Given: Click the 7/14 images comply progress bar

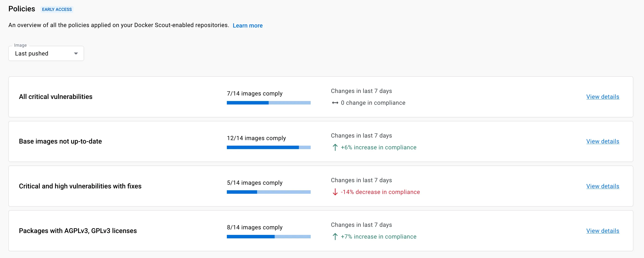Looking at the screenshot, I should (x=268, y=103).
